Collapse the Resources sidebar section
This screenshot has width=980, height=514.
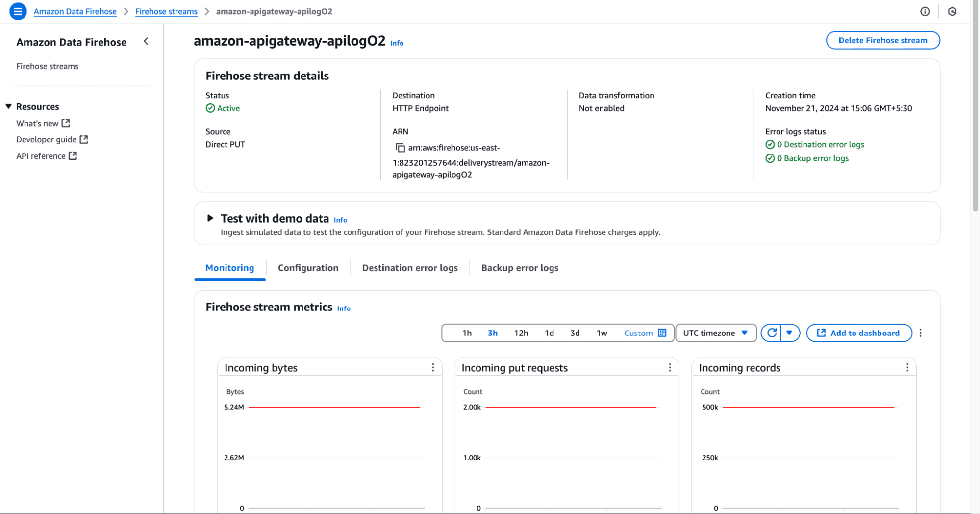click(x=9, y=107)
